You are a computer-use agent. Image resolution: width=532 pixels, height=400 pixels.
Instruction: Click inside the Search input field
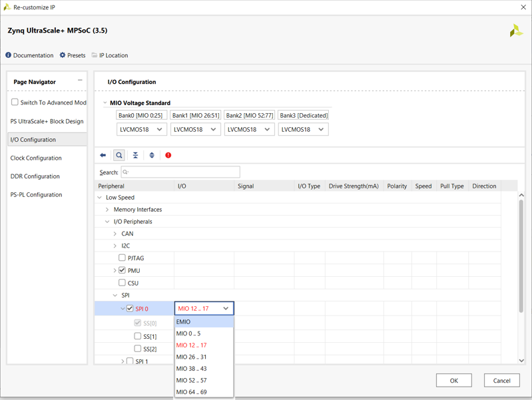180,172
